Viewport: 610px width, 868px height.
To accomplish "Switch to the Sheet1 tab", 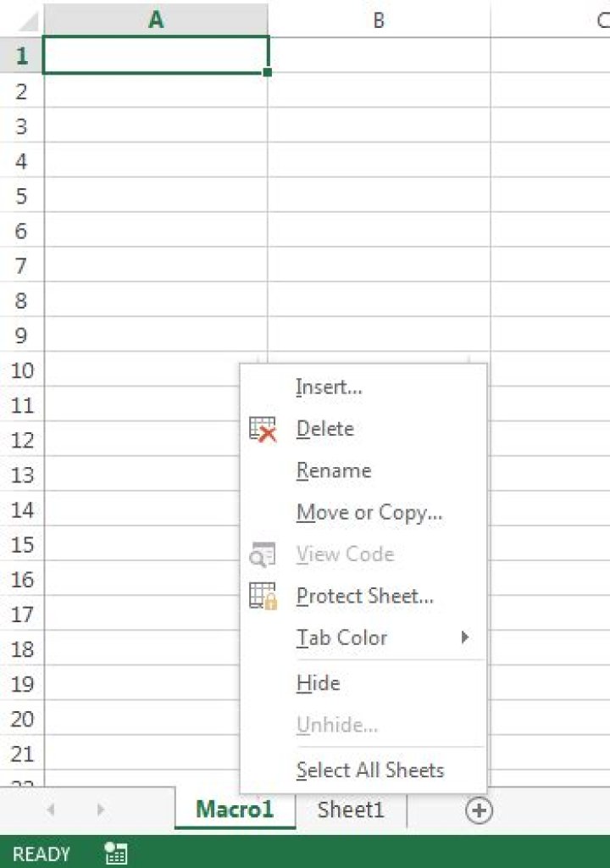I will tap(351, 810).
